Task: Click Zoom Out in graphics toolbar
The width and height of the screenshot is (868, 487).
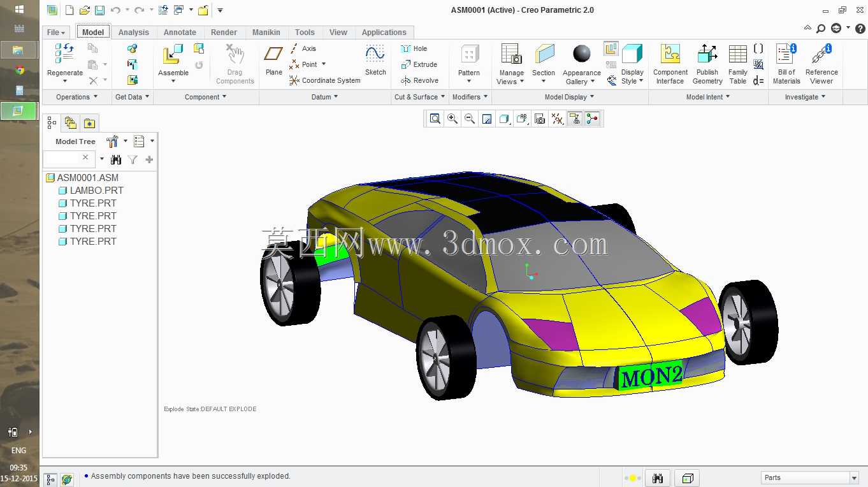Action: tap(470, 119)
